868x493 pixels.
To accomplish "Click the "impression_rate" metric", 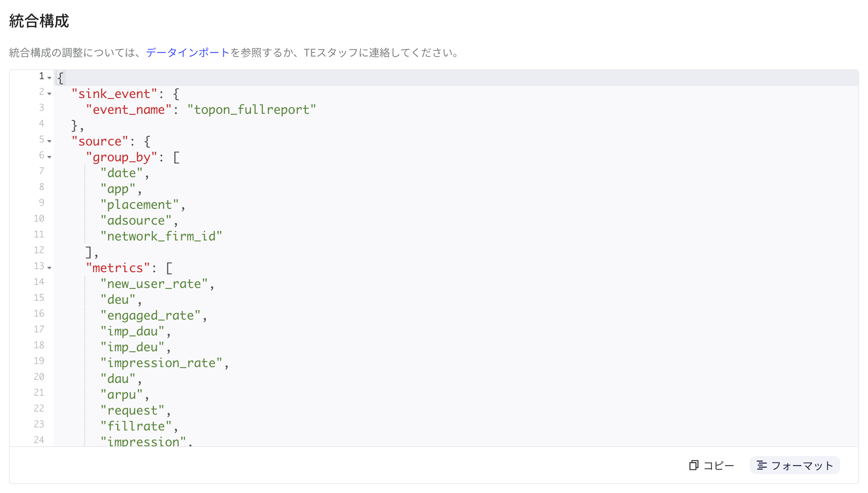I will point(161,363).
